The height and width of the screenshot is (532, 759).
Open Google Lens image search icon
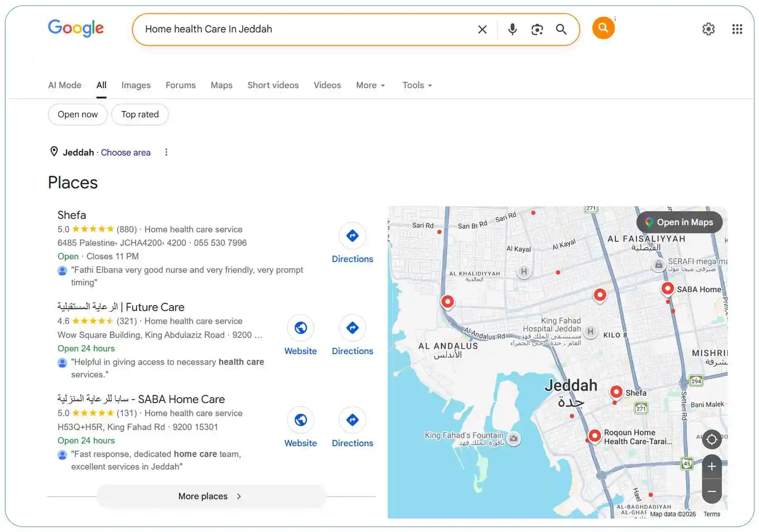tap(537, 30)
